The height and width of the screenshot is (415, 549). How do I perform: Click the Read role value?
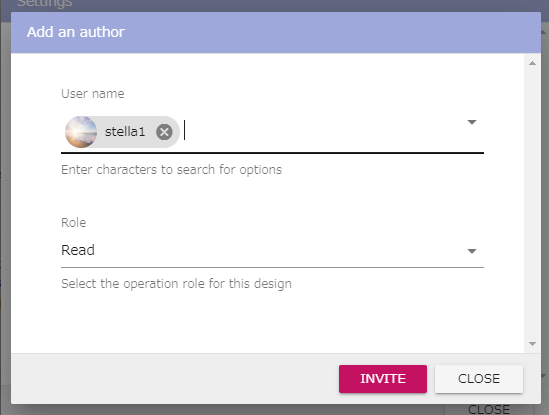point(78,250)
